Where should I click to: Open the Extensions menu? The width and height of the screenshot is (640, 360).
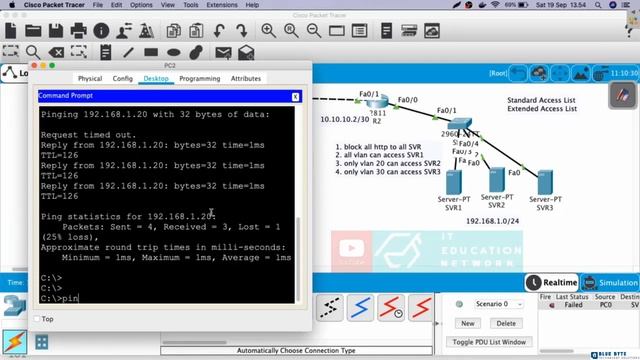click(222, 5)
